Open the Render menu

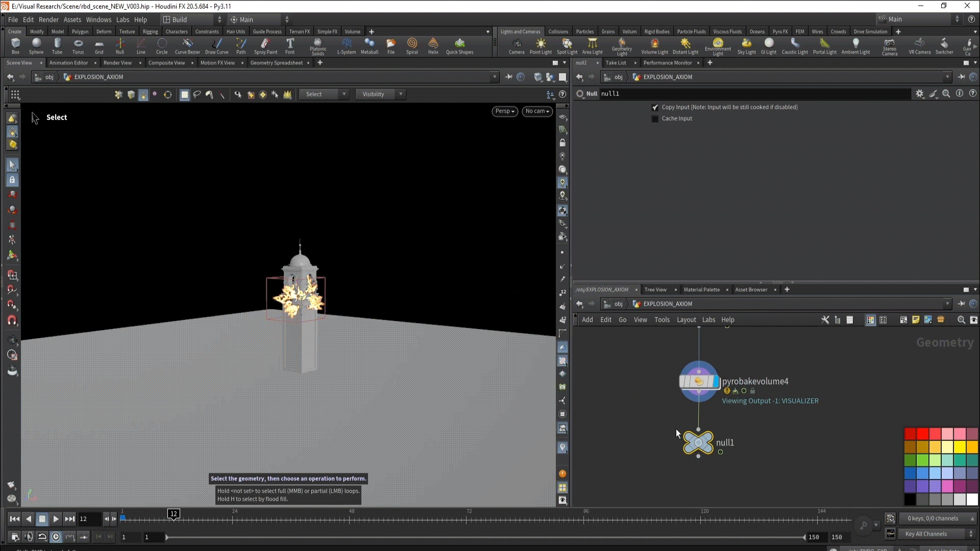[48, 19]
